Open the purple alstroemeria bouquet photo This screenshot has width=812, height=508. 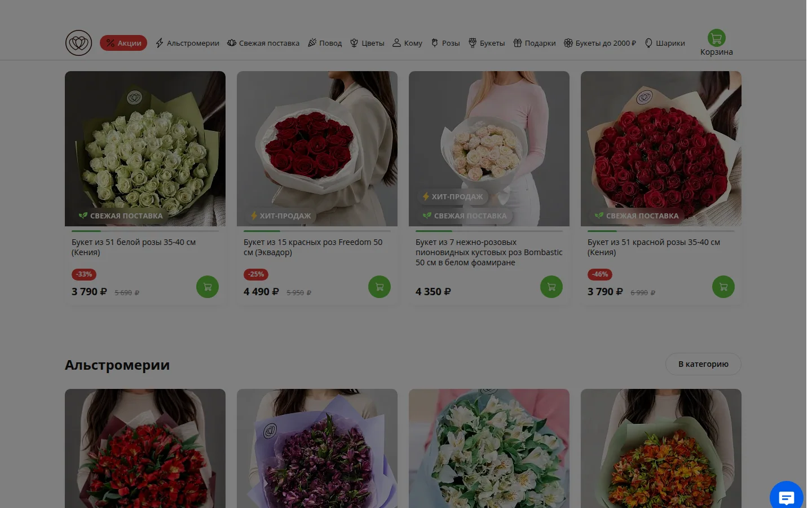coord(317,448)
